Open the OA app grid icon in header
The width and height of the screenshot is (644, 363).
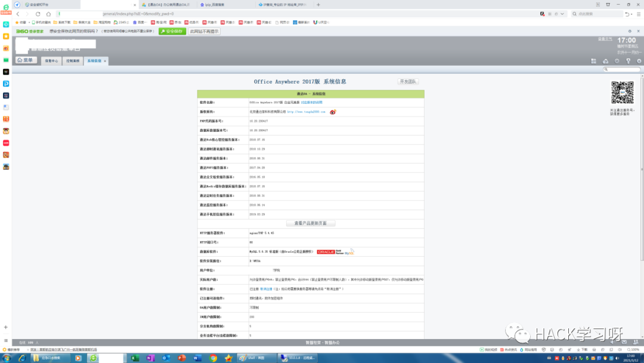coord(593,61)
